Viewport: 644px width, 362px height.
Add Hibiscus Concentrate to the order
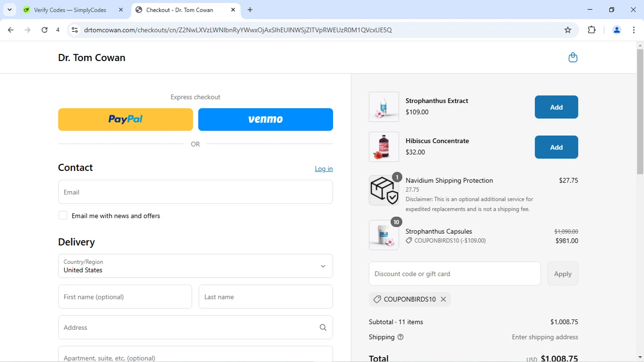(x=556, y=147)
